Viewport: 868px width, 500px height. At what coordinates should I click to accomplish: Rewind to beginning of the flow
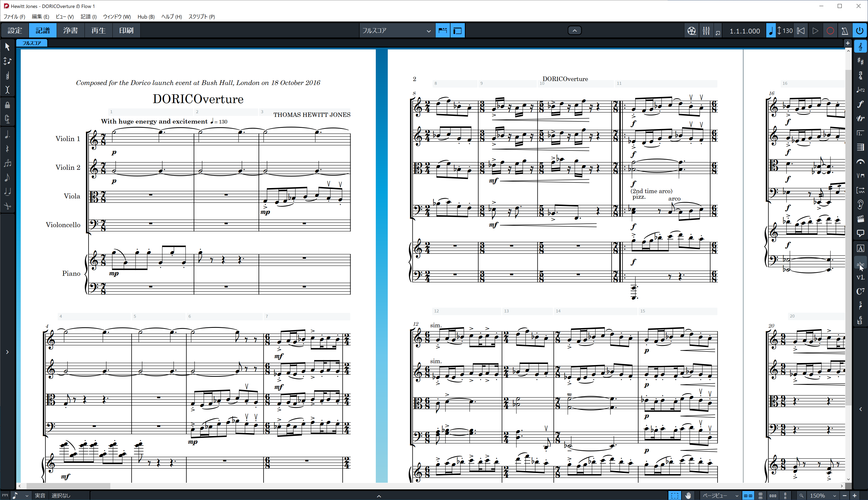[801, 31]
